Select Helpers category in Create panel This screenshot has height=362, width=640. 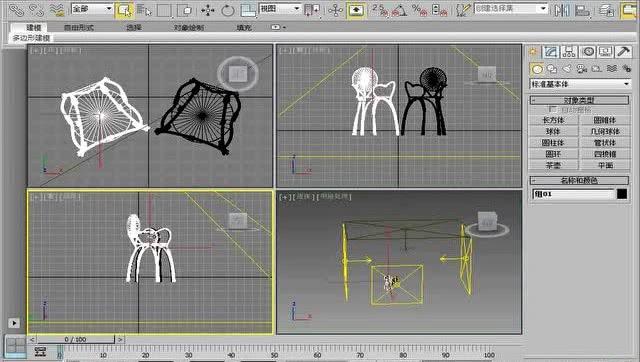coord(597,69)
